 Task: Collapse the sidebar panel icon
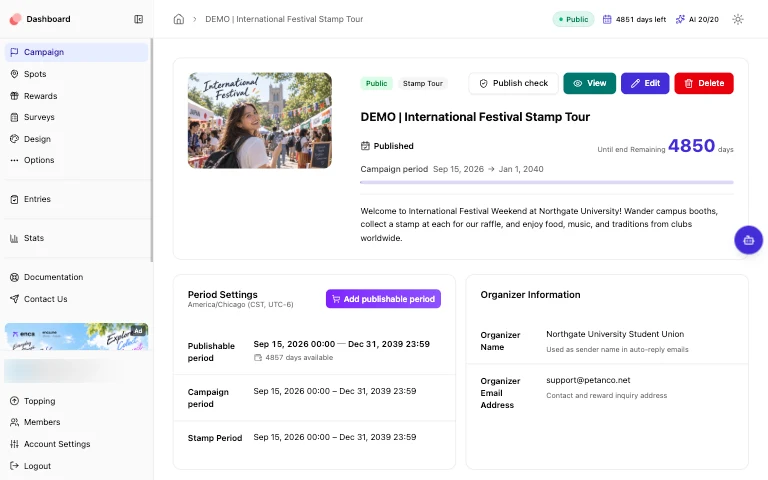click(139, 19)
